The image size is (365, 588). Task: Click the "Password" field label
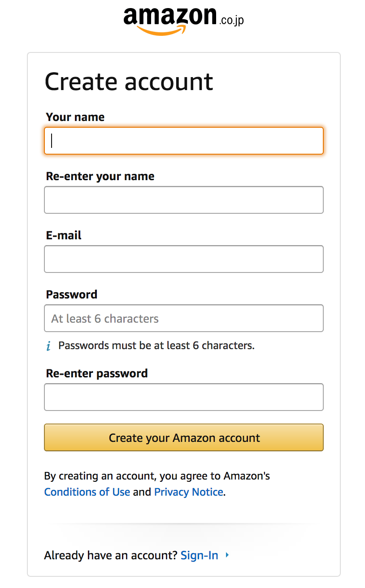[x=71, y=294]
